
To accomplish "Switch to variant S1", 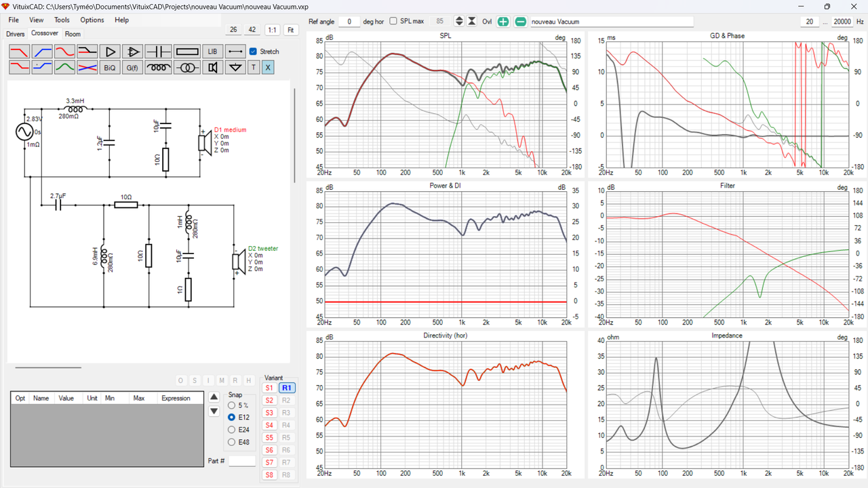I will (x=269, y=388).
